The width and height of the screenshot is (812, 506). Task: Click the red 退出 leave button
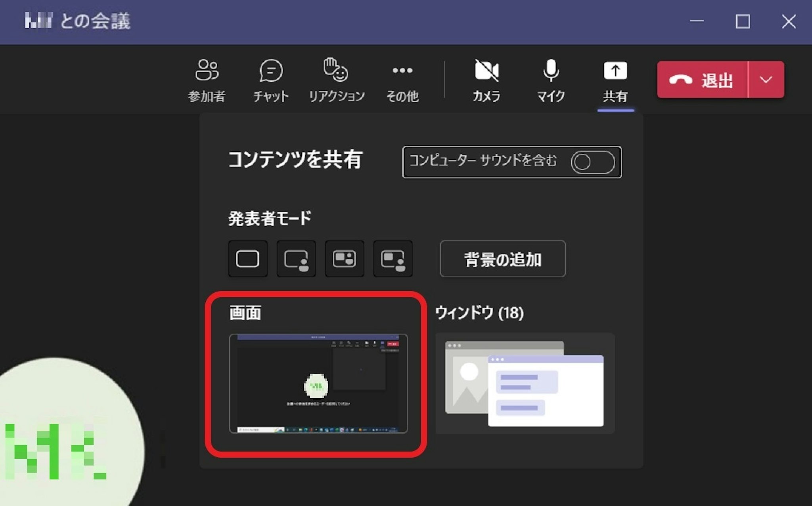pos(702,80)
